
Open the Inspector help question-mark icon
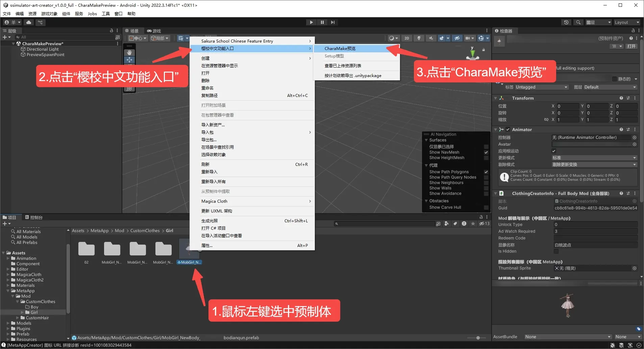631,38
